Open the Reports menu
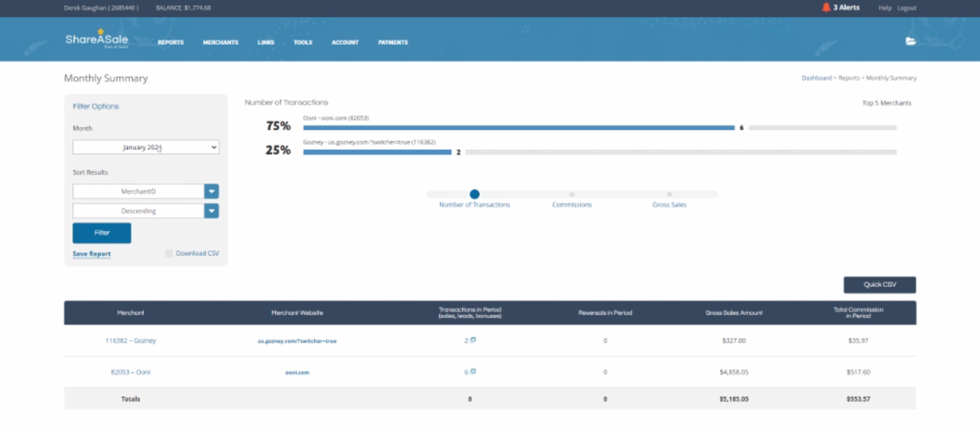Image resolution: width=980 pixels, height=427 pixels. click(171, 42)
